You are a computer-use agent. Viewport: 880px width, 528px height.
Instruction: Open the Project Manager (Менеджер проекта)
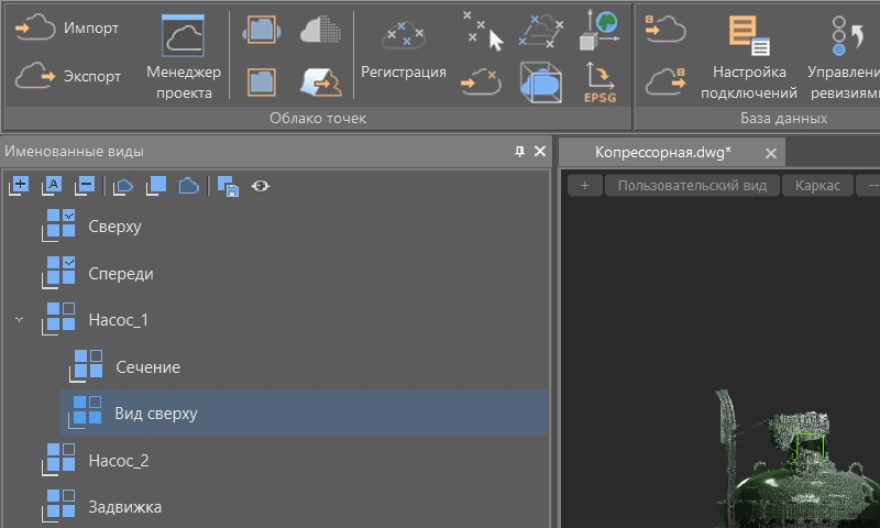click(x=183, y=58)
